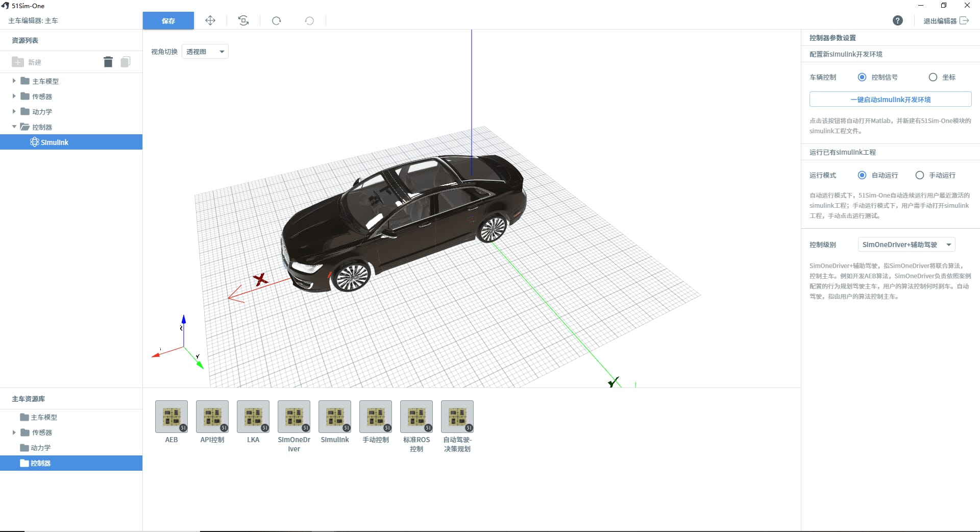Image resolution: width=980 pixels, height=532 pixels.
Task: Collapse the 控制器 folder in resource list
Action: coord(14,127)
